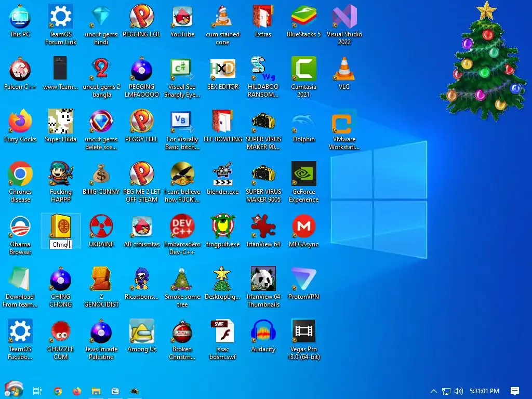The height and width of the screenshot is (399, 532).
Task: Click the bug-shaped app on the taskbar
Action: click(x=135, y=391)
